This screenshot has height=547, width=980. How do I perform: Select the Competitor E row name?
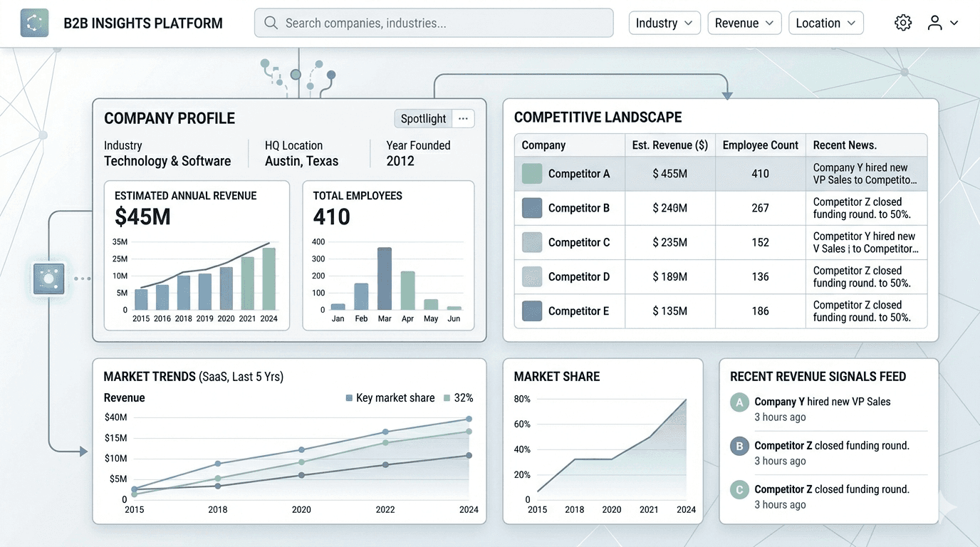[x=579, y=311]
